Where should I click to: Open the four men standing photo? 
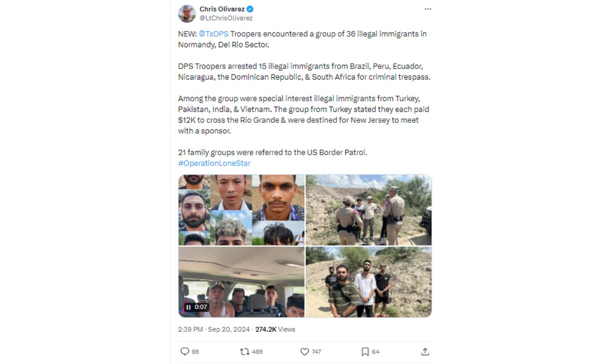[x=368, y=282]
